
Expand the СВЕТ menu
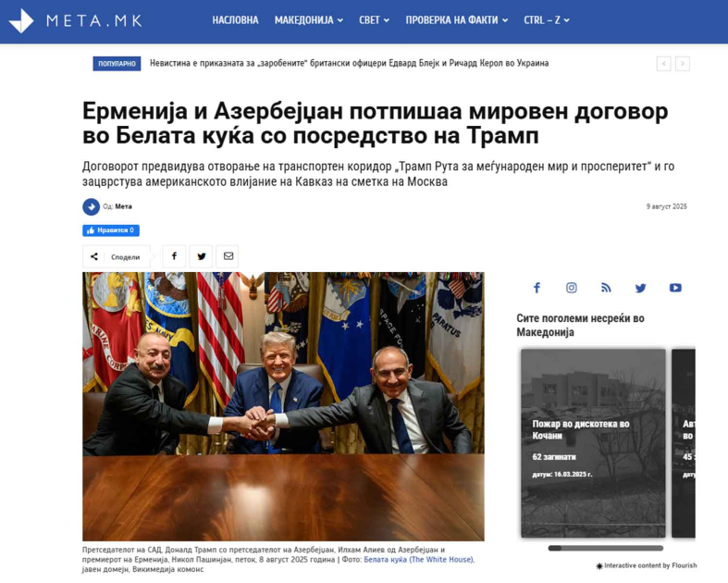(375, 20)
